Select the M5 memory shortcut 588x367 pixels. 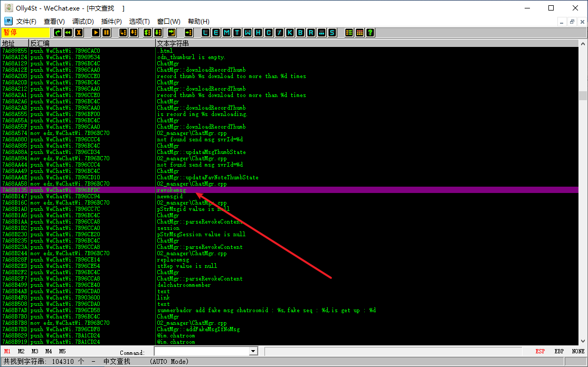(x=62, y=351)
